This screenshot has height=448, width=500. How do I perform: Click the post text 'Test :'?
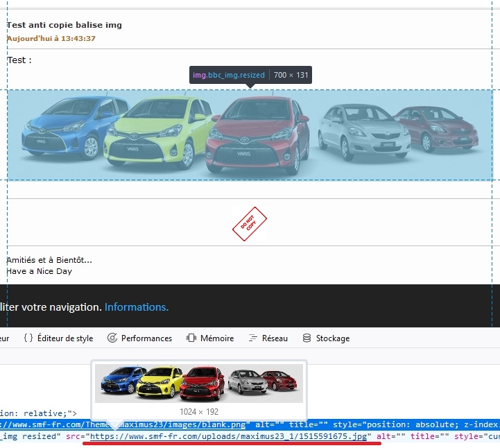tap(19, 60)
